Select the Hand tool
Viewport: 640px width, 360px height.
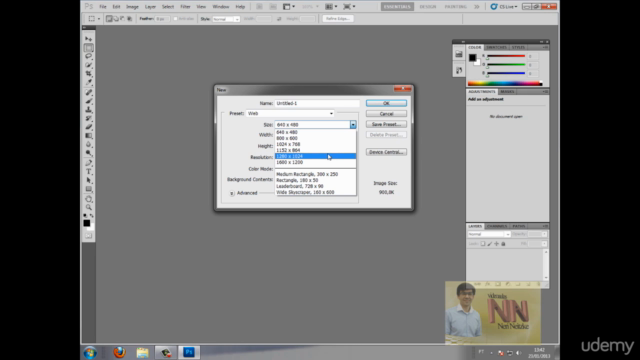(x=89, y=199)
